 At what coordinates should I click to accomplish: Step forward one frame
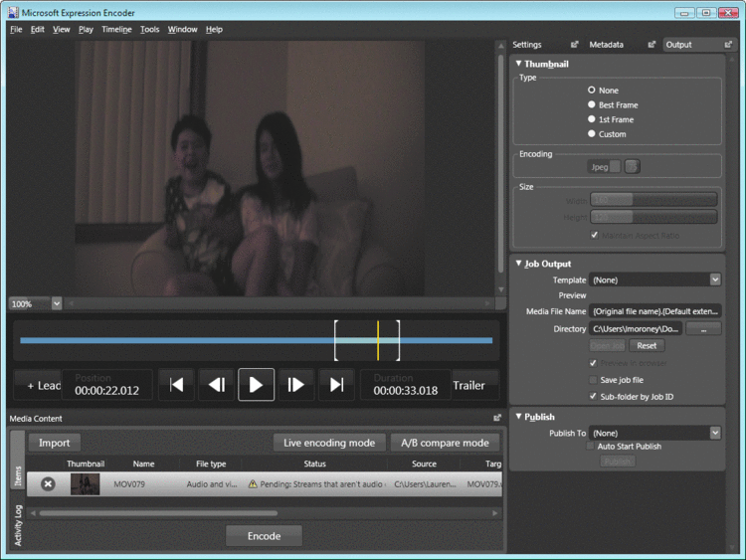click(x=295, y=384)
